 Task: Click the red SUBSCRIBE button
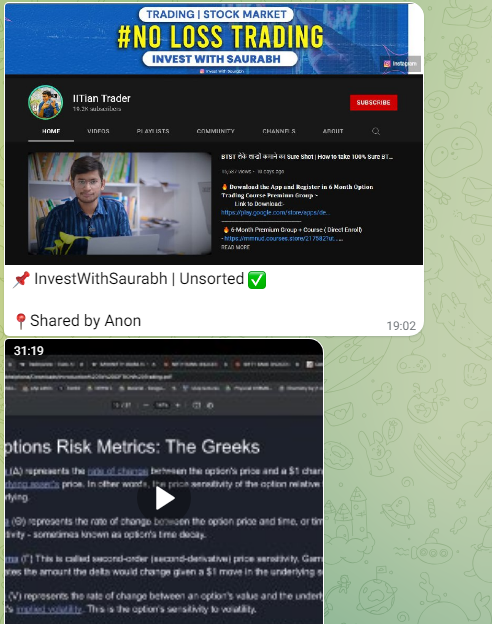coord(373,103)
